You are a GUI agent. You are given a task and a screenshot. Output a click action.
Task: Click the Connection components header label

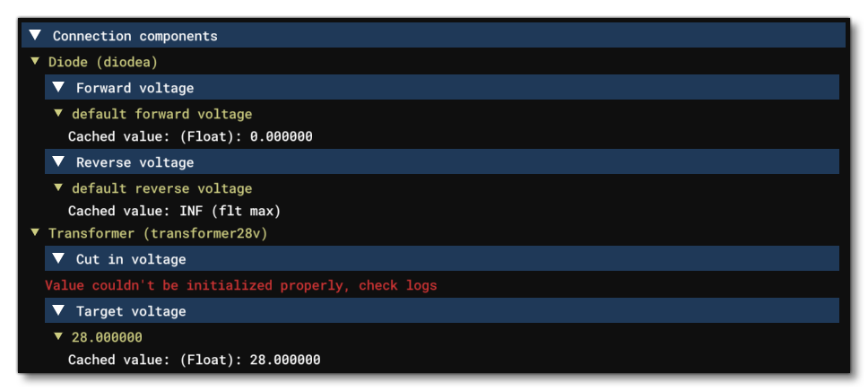(x=135, y=36)
